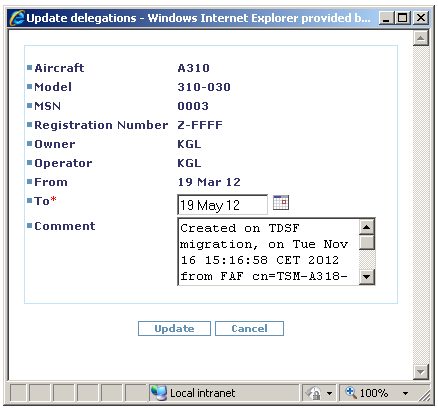Click the blue bullet beside Aircraft
438x408 pixels.
coord(30,68)
